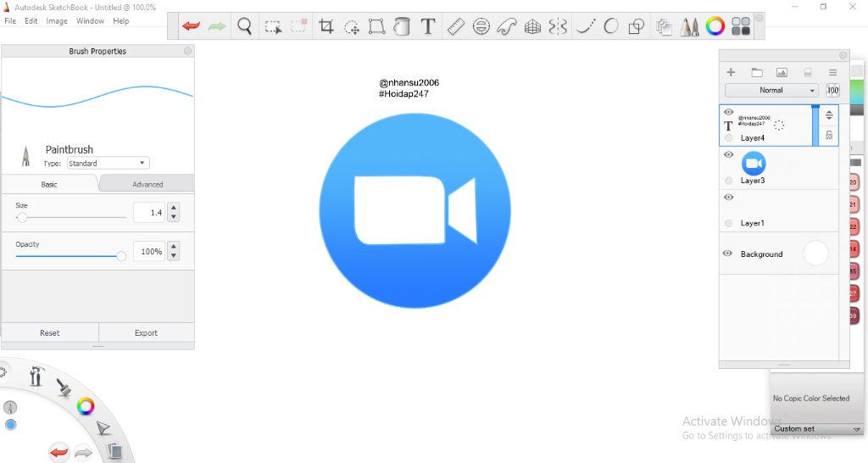This screenshot has width=868, height=463.
Task: Click the Background layer white color circle
Action: coord(815,254)
